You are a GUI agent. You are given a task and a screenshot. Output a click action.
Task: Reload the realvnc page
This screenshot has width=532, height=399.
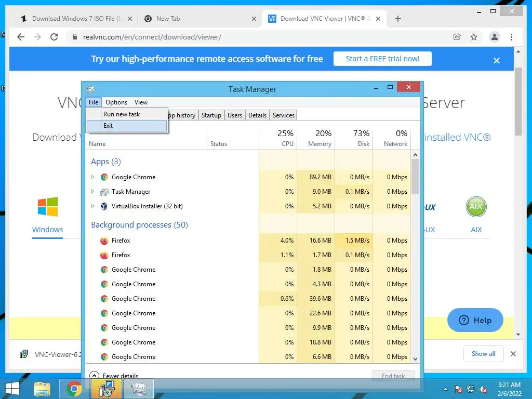54,37
